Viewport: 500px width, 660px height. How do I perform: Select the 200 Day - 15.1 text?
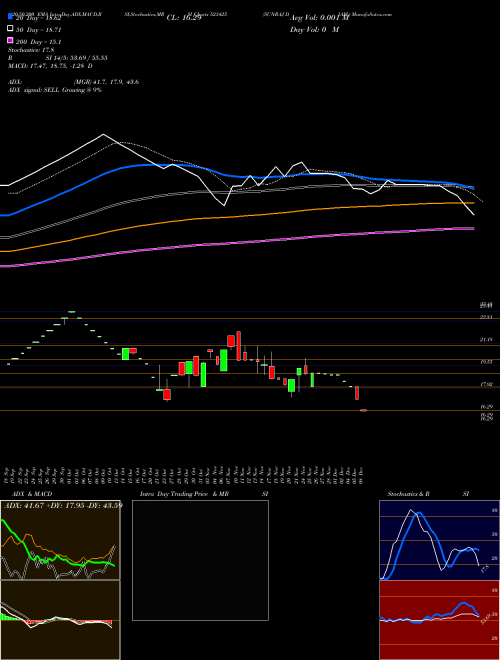[38, 42]
